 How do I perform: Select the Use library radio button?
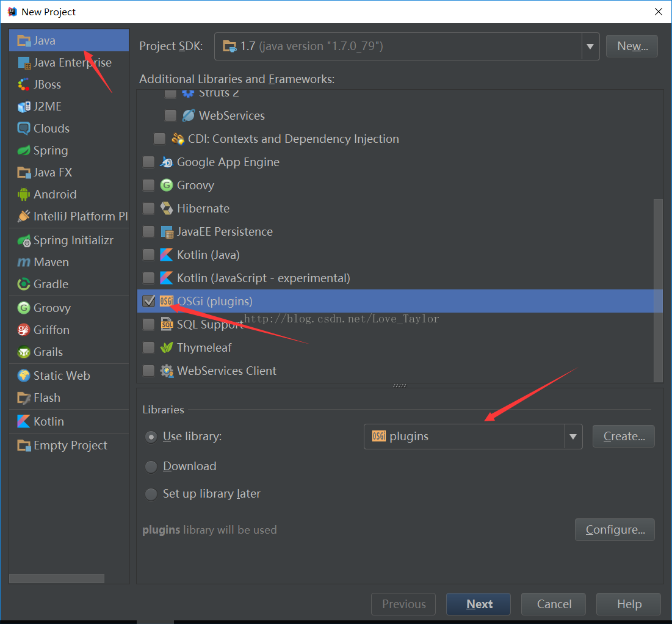point(151,437)
